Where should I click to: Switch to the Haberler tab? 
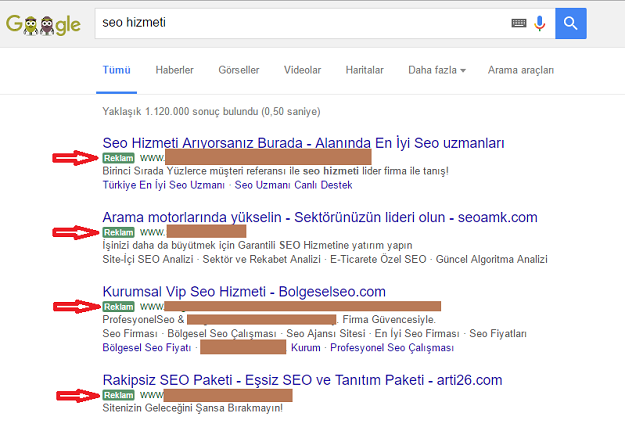tap(174, 70)
